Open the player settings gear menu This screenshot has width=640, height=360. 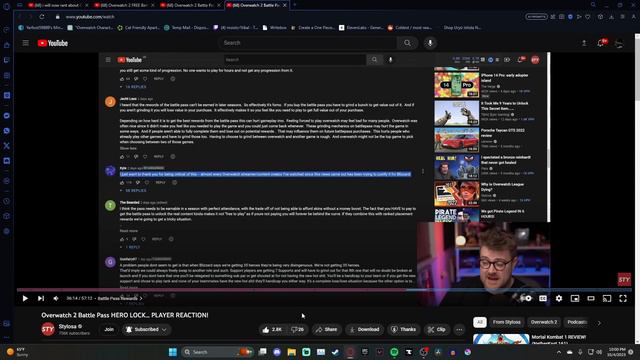[x=559, y=298]
